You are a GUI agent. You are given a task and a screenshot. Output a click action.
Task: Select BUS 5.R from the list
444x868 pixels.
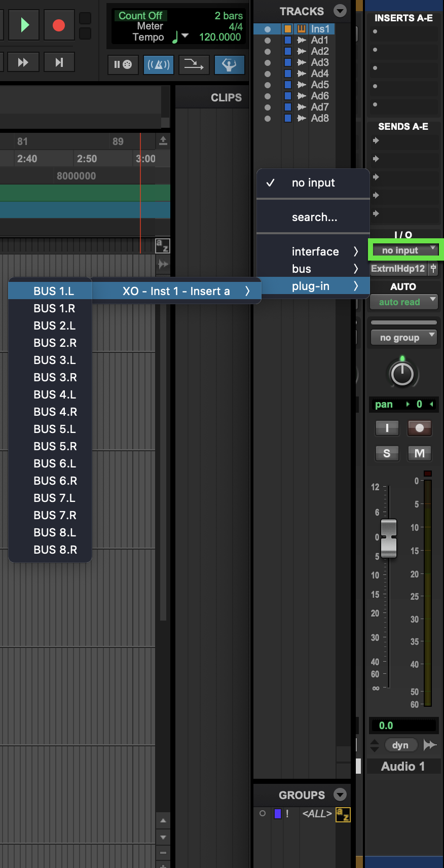tap(50, 446)
